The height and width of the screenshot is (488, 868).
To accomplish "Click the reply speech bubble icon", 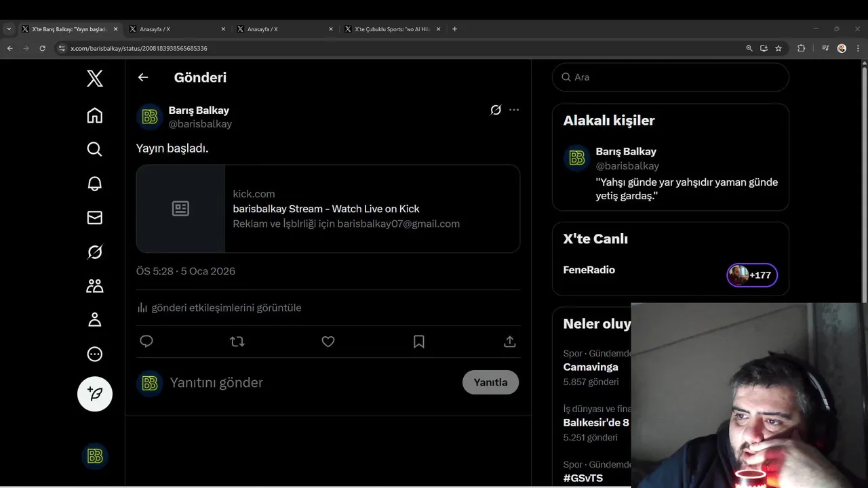I will (x=146, y=342).
